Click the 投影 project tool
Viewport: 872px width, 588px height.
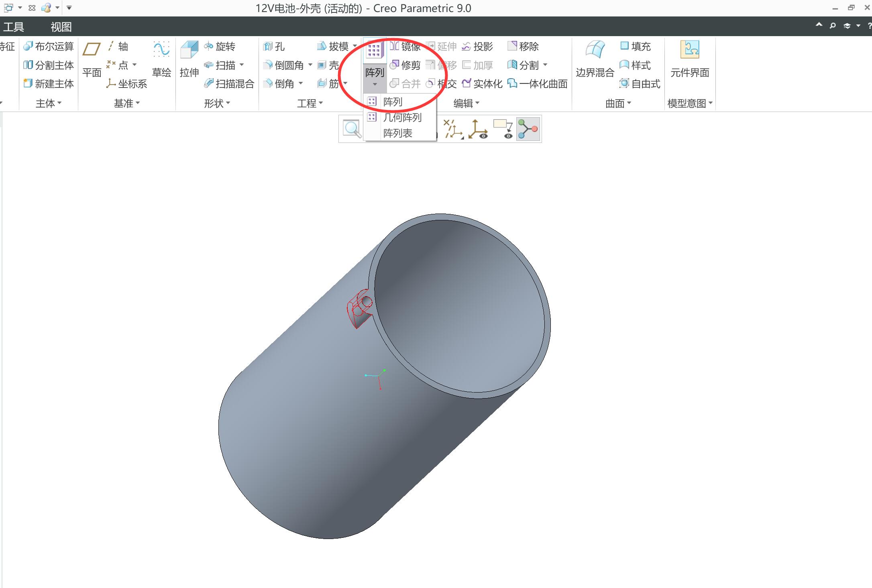coord(477,47)
